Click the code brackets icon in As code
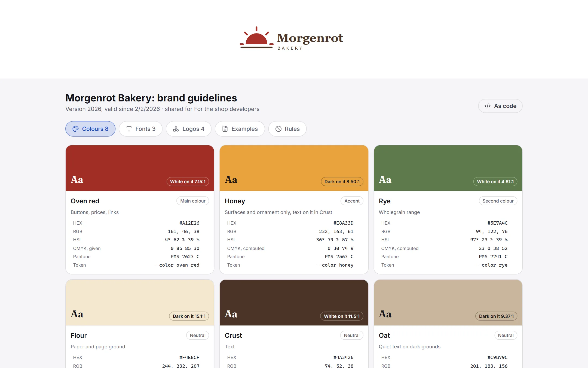The height and width of the screenshot is (368, 588). pyautogui.click(x=488, y=106)
